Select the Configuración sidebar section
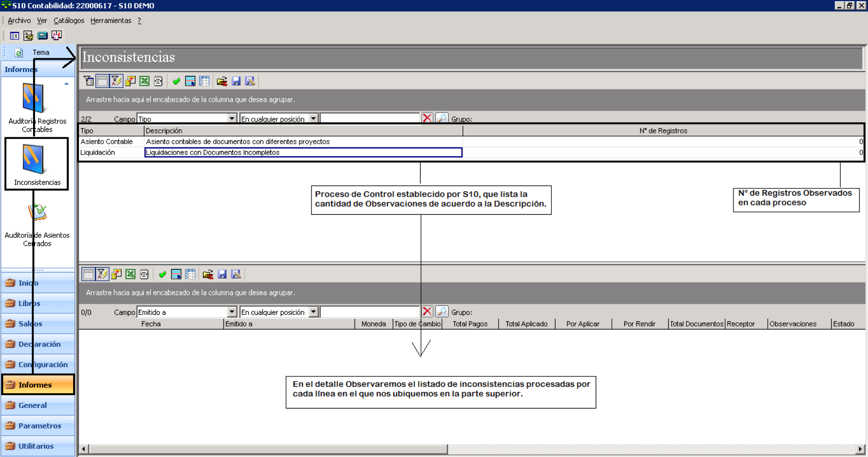Screen dimensions: 868x457 point(38,364)
